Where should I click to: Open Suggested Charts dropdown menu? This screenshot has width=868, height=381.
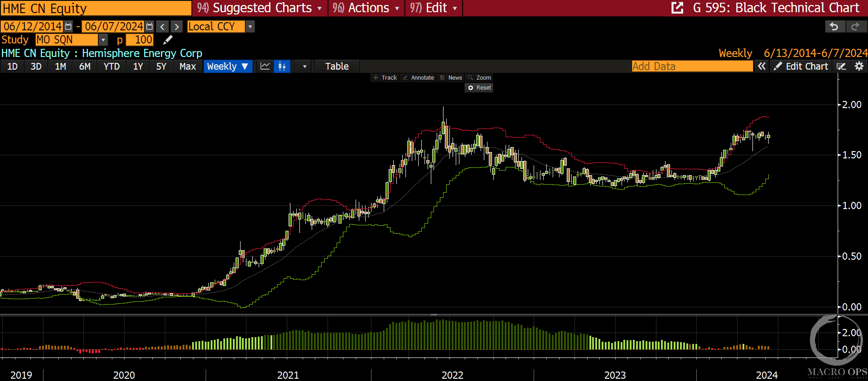(x=259, y=8)
